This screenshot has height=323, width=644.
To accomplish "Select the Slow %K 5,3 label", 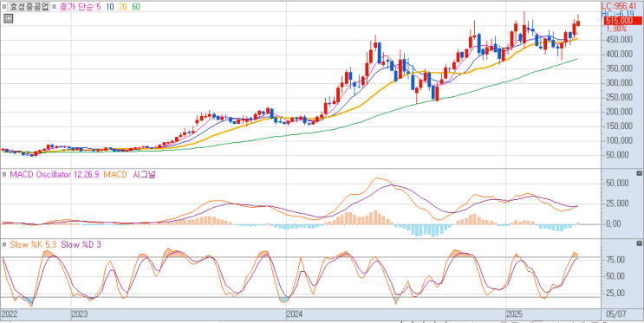I will pos(33,244).
